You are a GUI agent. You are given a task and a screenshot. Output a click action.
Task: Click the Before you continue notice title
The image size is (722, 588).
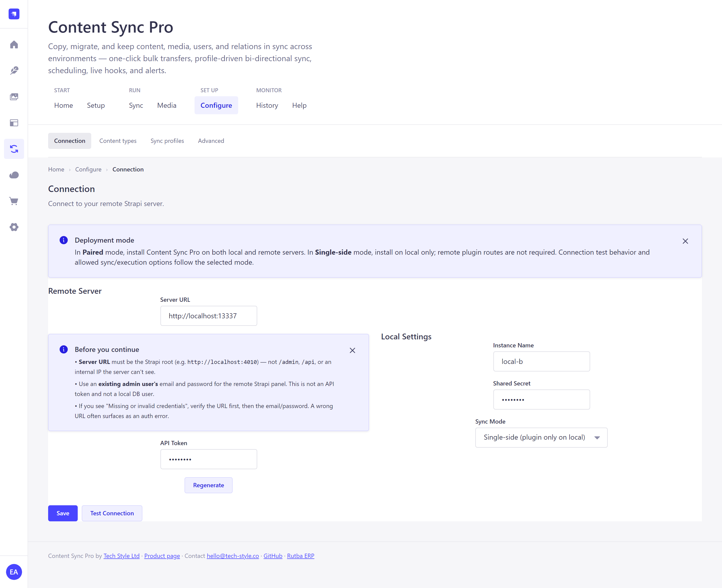(x=107, y=350)
